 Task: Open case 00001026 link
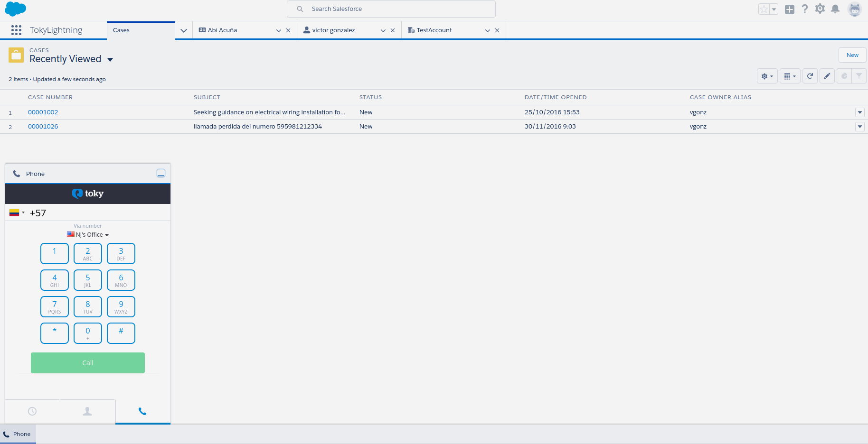click(43, 127)
